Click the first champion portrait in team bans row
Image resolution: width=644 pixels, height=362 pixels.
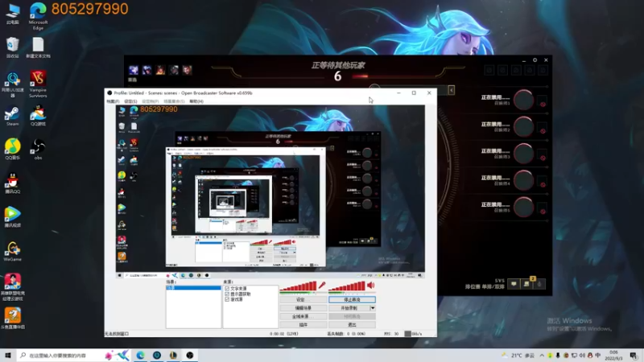coord(134,70)
